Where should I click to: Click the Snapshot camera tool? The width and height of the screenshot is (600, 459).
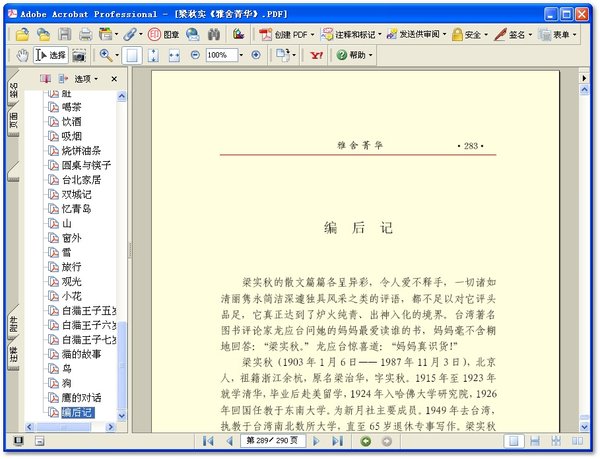[79, 55]
